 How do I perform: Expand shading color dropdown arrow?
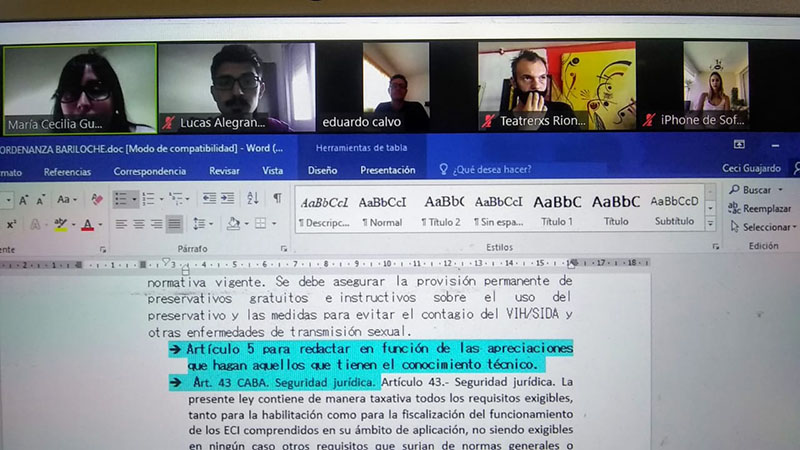point(247,223)
